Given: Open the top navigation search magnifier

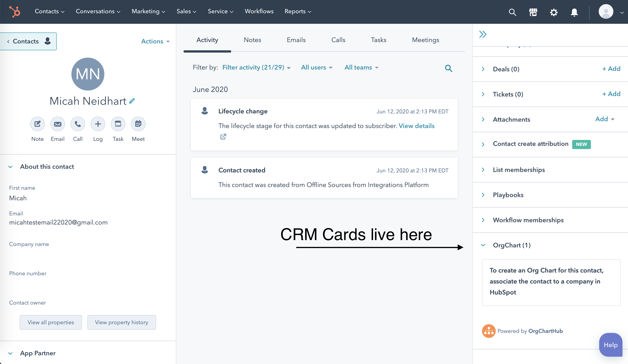Looking at the screenshot, I should pyautogui.click(x=512, y=12).
